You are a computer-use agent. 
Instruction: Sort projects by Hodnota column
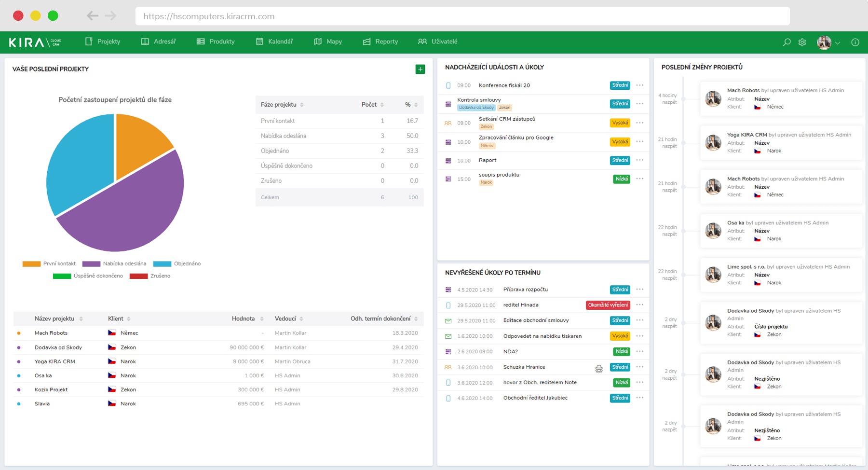pyautogui.click(x=244, y=318)
